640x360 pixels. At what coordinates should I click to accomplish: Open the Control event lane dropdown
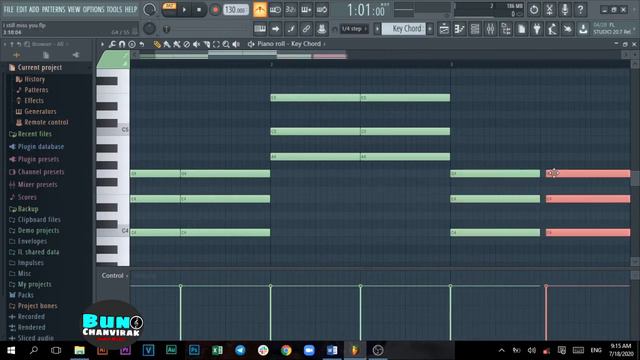click(x=114, y=276)
